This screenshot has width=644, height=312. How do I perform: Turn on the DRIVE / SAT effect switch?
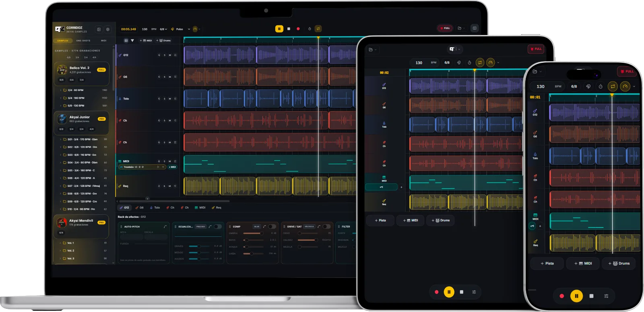coord(326,227)
